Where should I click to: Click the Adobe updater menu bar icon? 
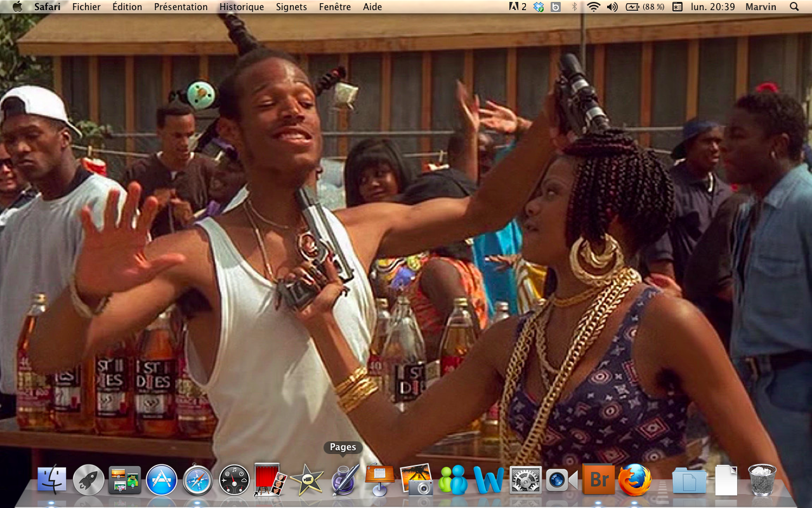tap(518, 6)
